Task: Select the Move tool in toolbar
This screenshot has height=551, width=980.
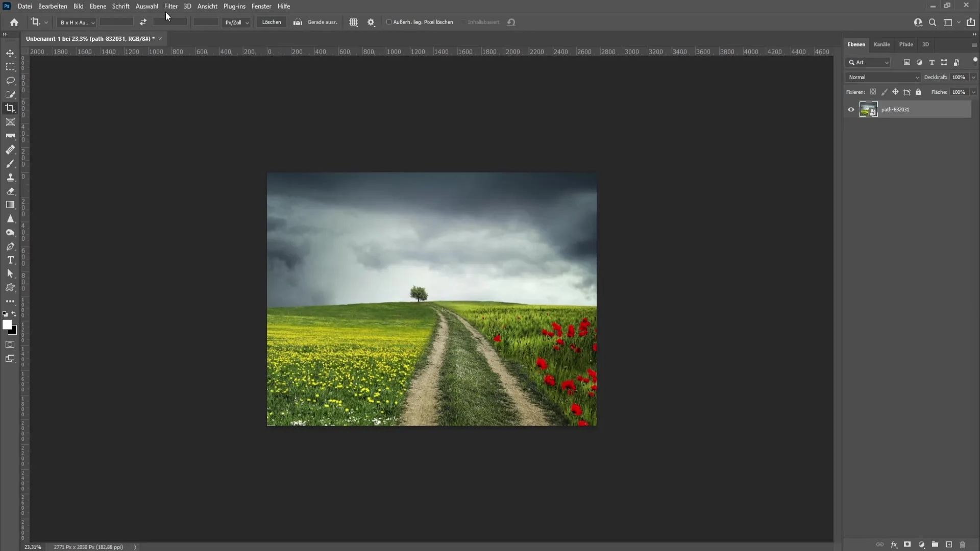Action: pyautogui.click(x=10, y=53)
